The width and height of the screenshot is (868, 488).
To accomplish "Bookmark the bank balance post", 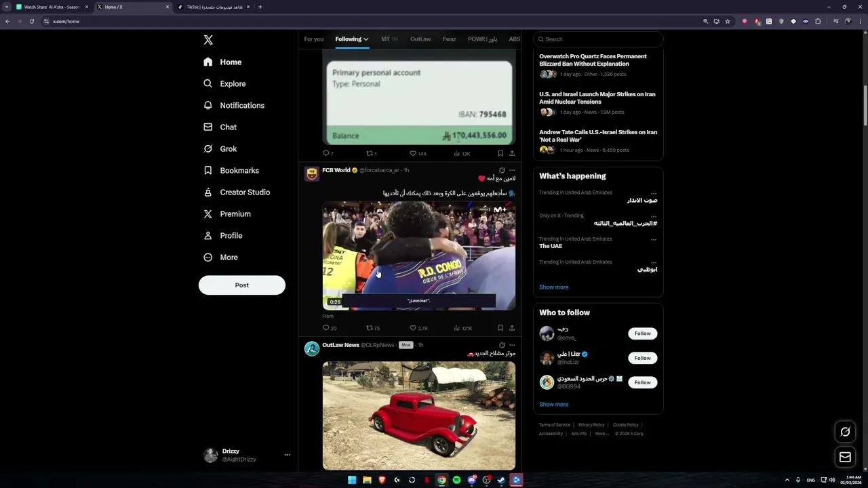I will click(x=500, y=154).
